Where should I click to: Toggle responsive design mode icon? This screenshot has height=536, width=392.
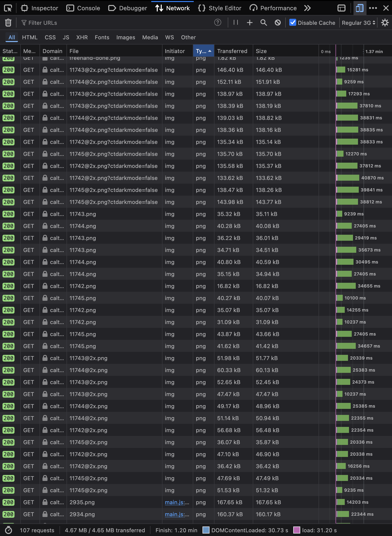[x=359, y=8]
